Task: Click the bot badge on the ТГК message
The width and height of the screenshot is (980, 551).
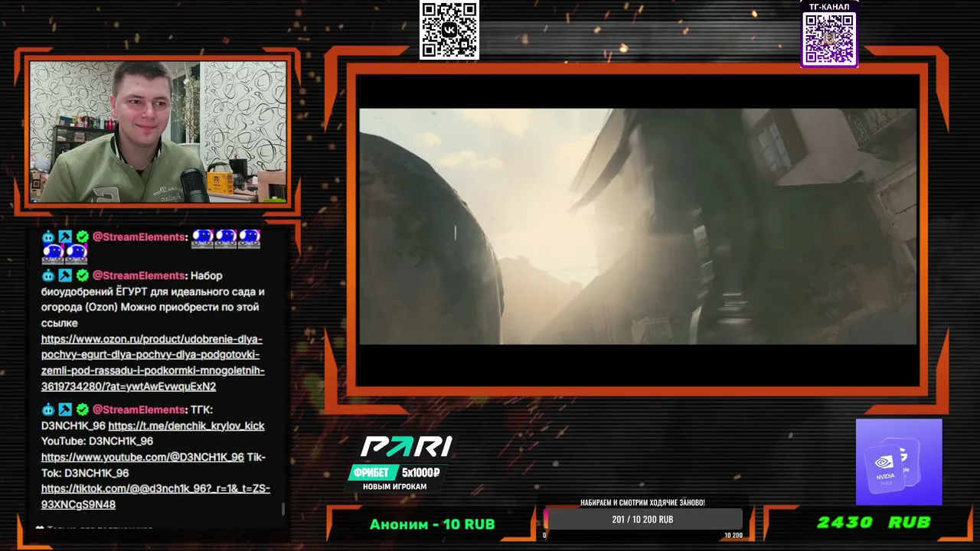Action: tap(48, 409)
